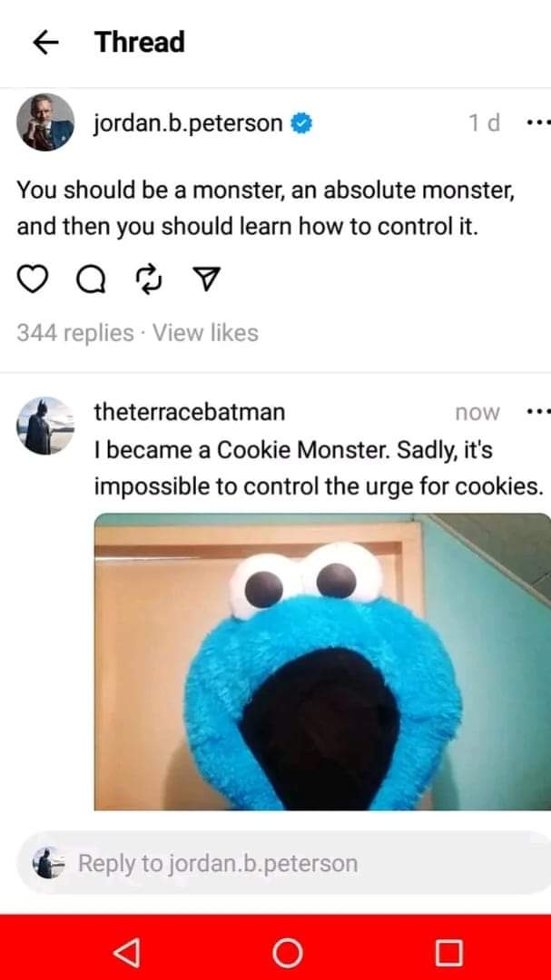This screenshot has width=551, height=980.
Task: Tap the blue verified badge
Action: pyautogui.click(x=302, y=123)
